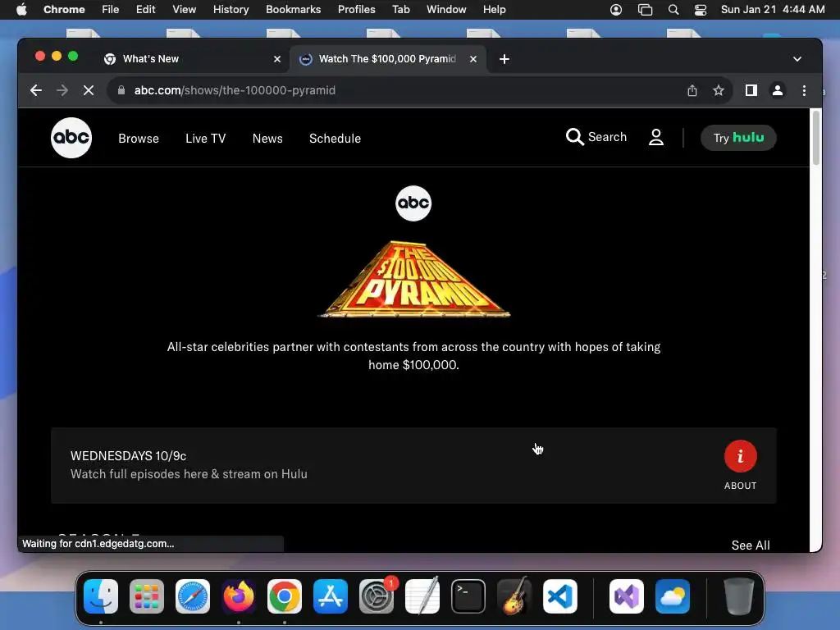Screen dimensions: 840x630
Task: Open the File menu
Action: (111, 9)
